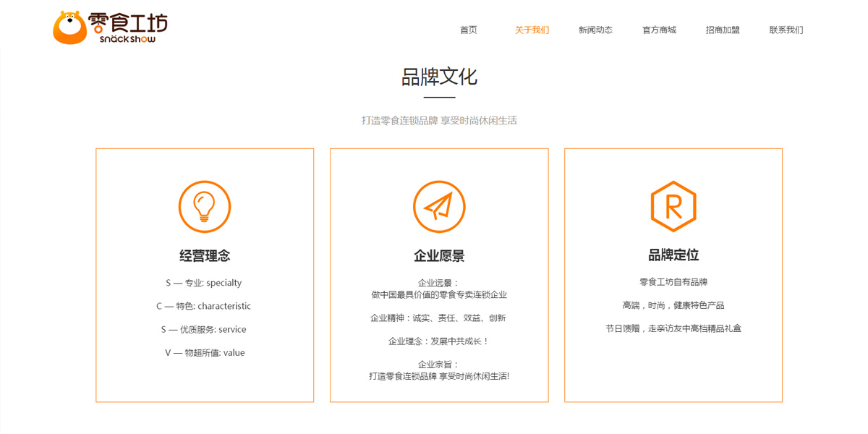Click the paper plane icon above 企业愿景
Screen dimensions: 868x434
click(x=439, y=207)
